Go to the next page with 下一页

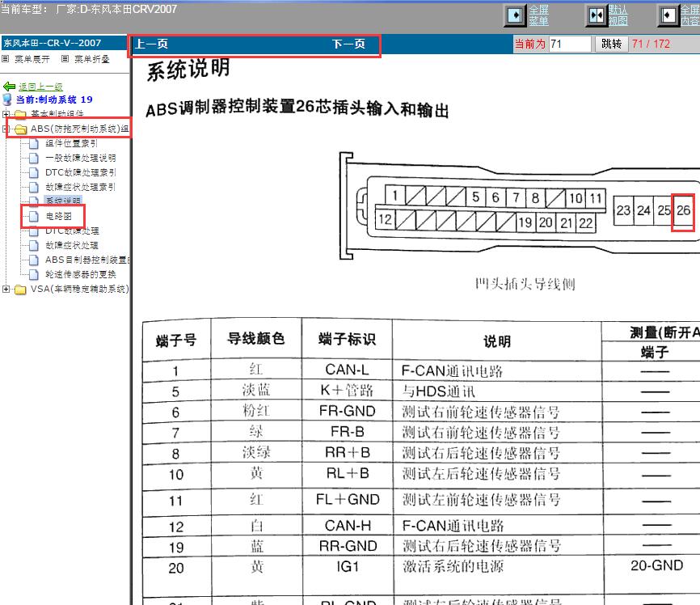[348, 44]
